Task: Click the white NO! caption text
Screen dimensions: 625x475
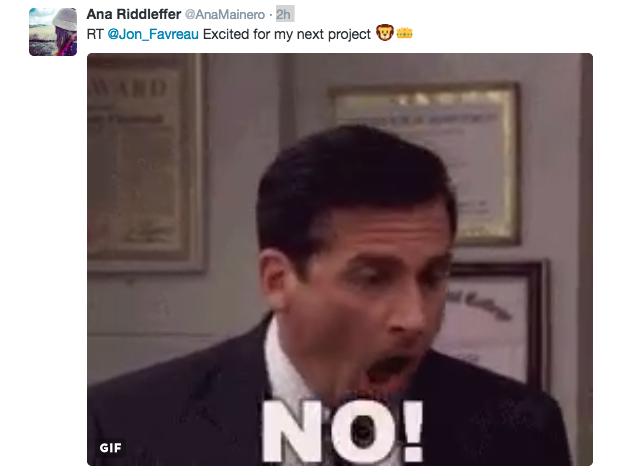Action: point(342,432)
